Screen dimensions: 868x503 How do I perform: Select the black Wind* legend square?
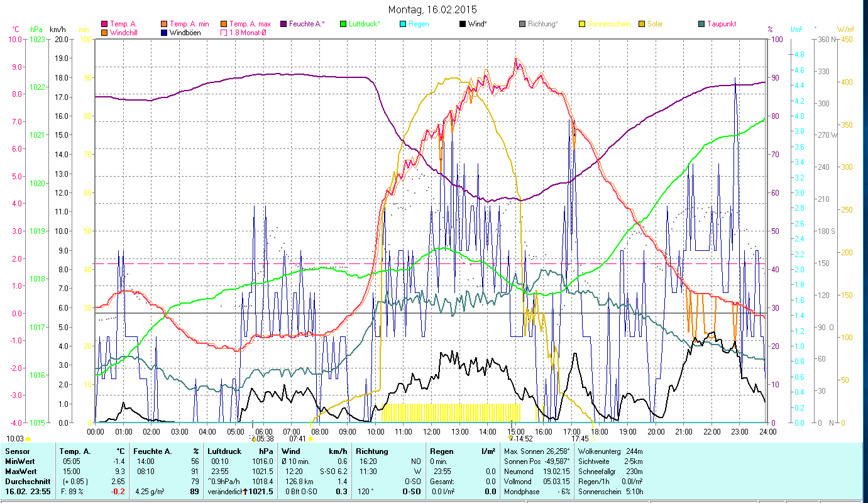461,24
